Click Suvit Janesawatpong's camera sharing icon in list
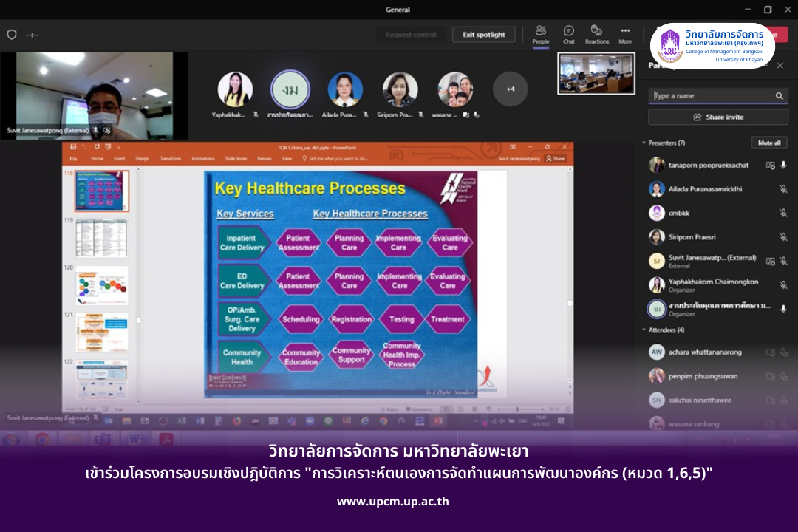Viewport: 798px width, 532px height. (771, 261)
